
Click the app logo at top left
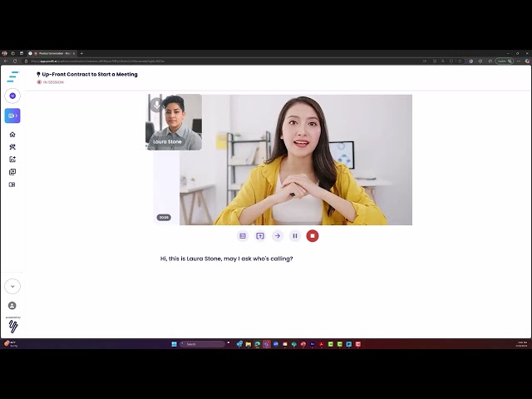coord(13,76)
